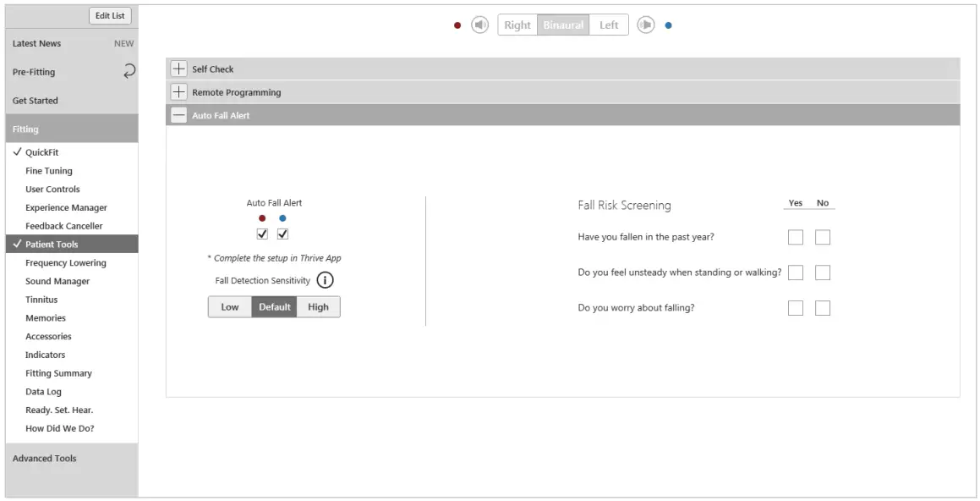Click the red dot above Auto Fall Alert checkbox
This screenshot has width=980, height=501.
point(261,217)
